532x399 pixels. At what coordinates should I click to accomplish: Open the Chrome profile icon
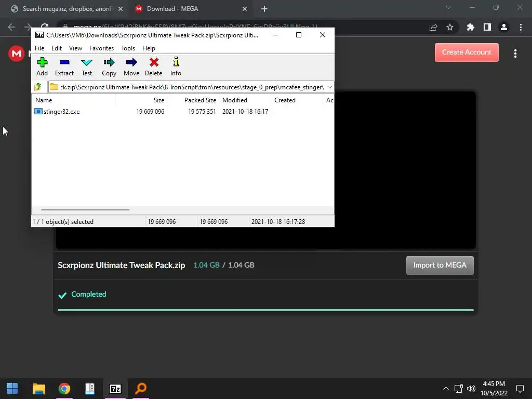[504, 27]
